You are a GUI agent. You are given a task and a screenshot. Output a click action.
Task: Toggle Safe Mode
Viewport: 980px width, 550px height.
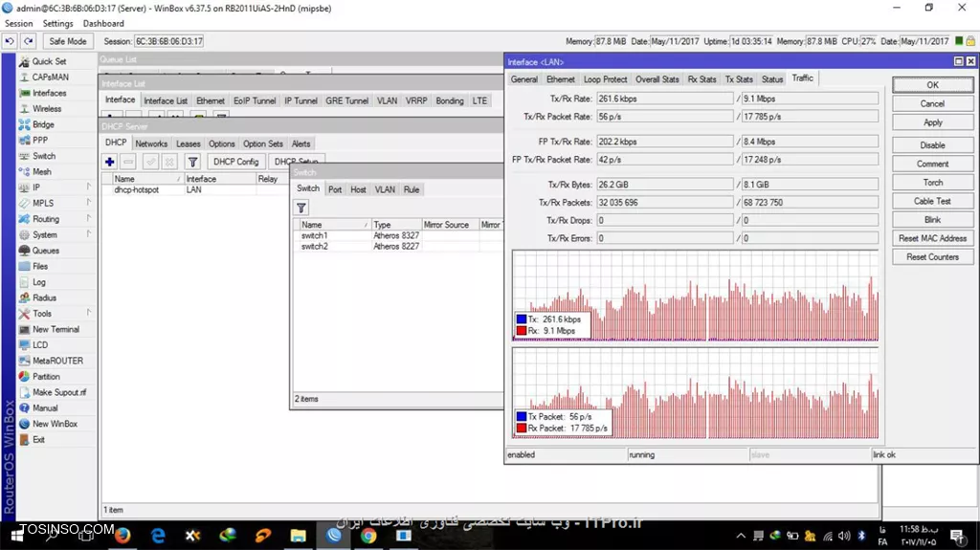68,41
